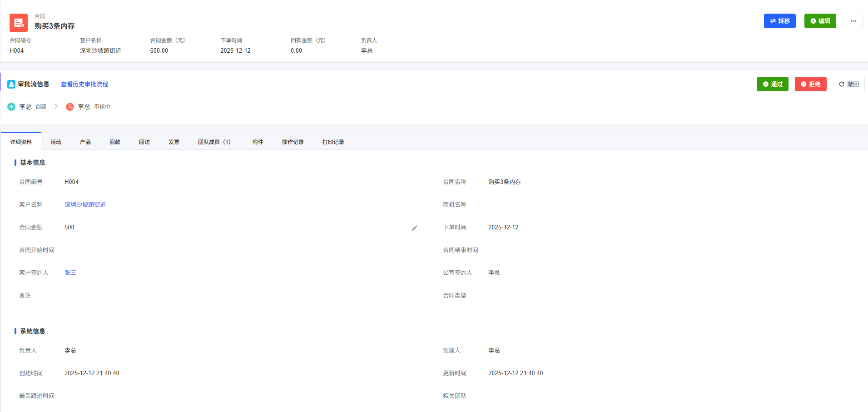
Task: Open the 操作记录 tab
Action: coord(293,142)
